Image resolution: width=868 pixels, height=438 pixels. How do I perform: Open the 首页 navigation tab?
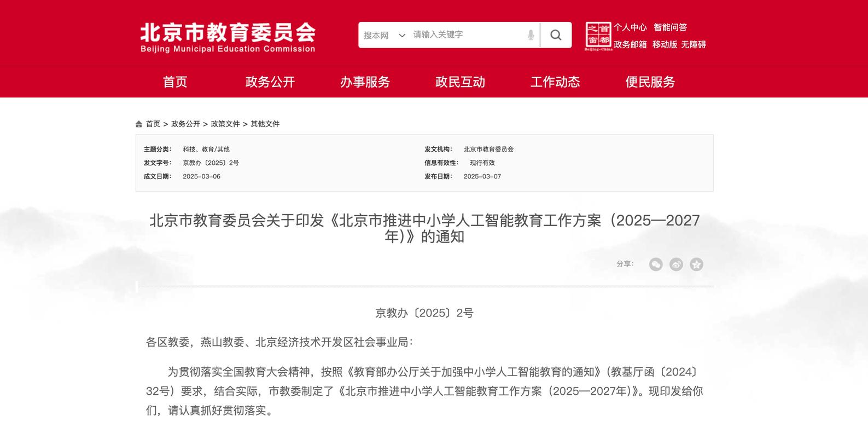[175, 82]
